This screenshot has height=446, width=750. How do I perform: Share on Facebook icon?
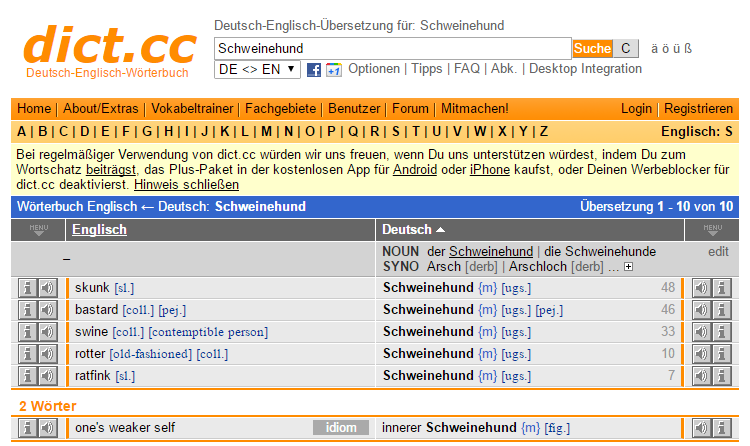[314, 70]
